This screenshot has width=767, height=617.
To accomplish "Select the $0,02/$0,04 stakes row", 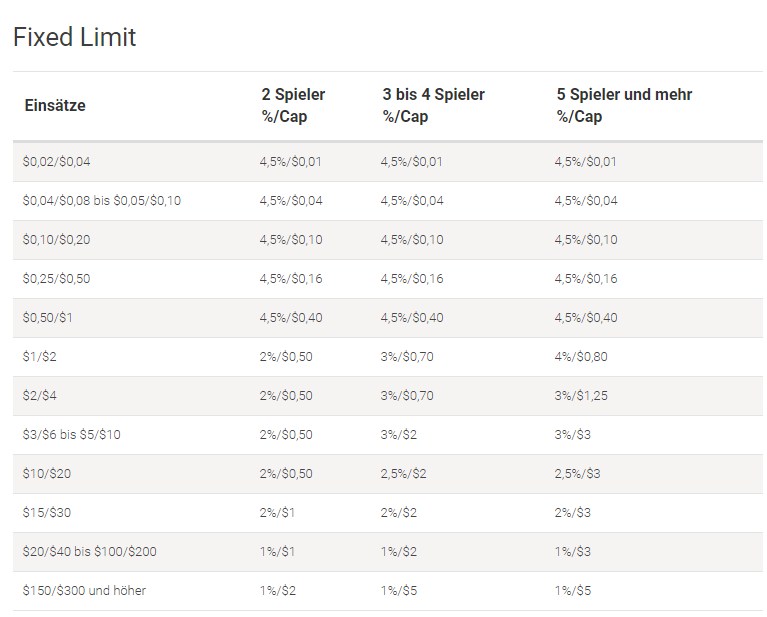I will pos(387,162).
